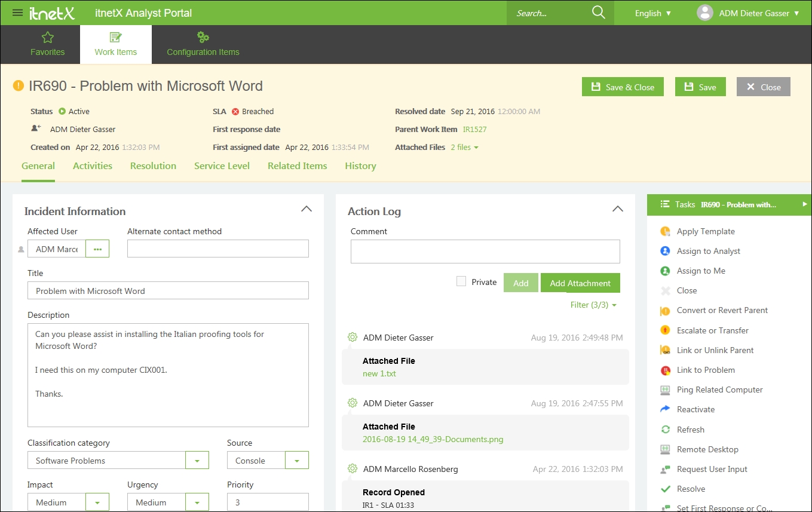Click the itnetX logo
Viewport: 812px width, 512px height.
(52, 13)
